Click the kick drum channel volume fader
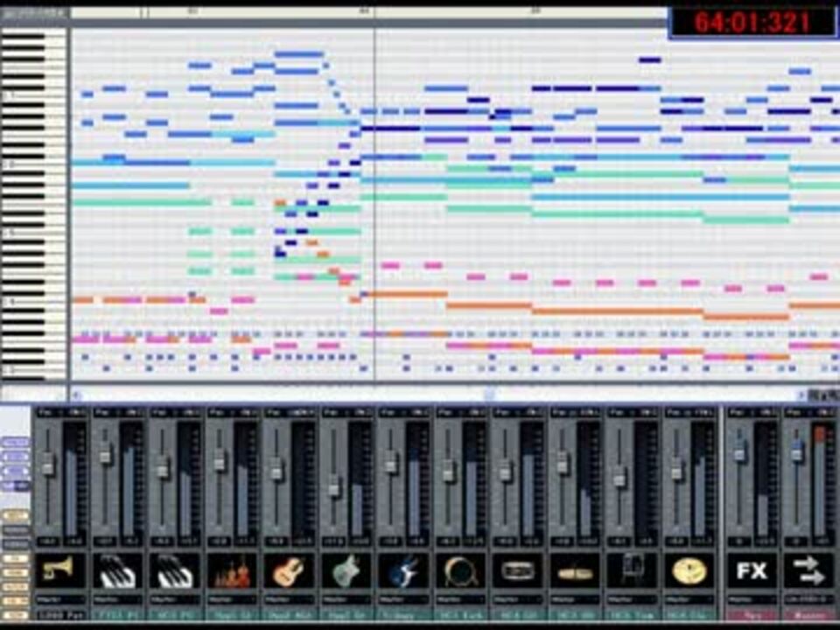 pyautogui.click(x=448, y=472)
